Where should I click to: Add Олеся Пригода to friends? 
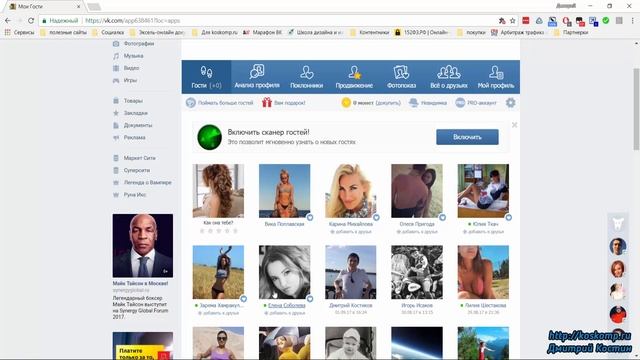pos(417,231)
